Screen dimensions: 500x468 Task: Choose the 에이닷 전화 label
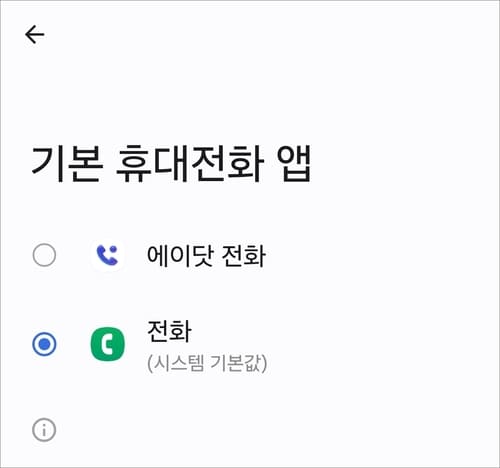tap(206, 256)
